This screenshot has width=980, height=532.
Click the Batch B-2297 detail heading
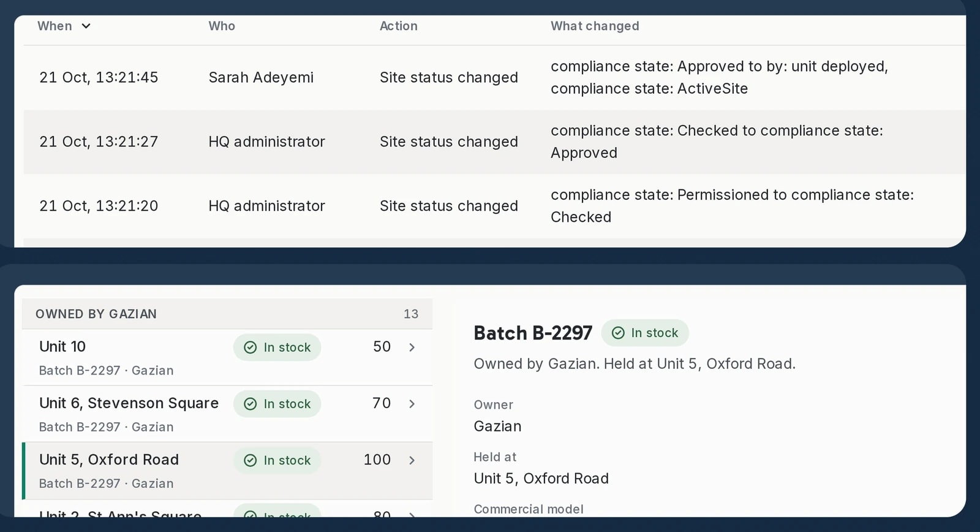533,333
